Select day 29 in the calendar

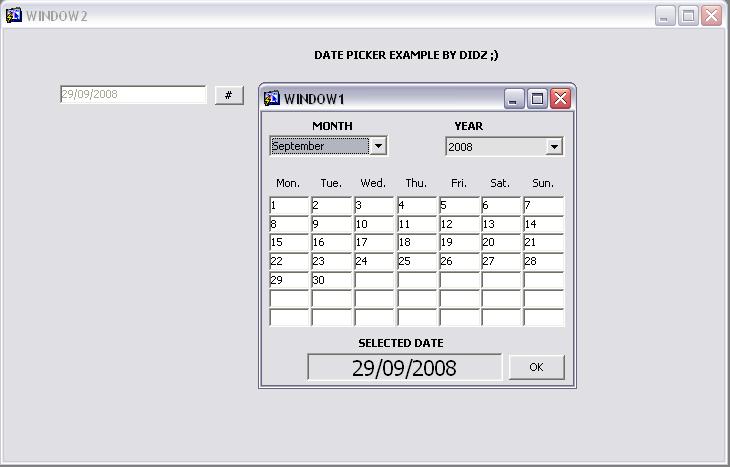(x=289, y=281)
